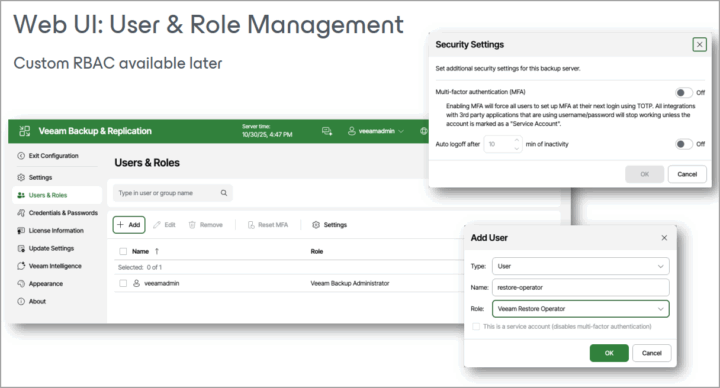Click Cancel in Security Settings dialog
Viewport: 720px width, 388px height.
[687, 174]
